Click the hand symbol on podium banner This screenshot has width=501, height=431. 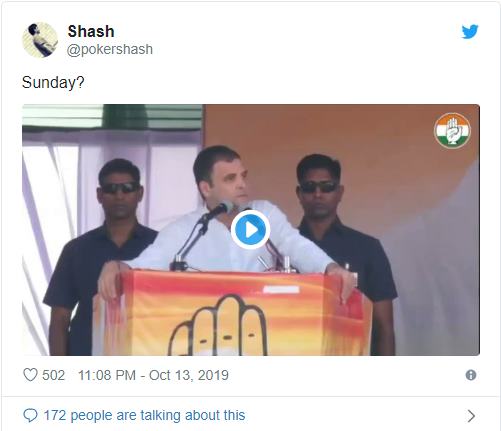[x=218, y=325]
